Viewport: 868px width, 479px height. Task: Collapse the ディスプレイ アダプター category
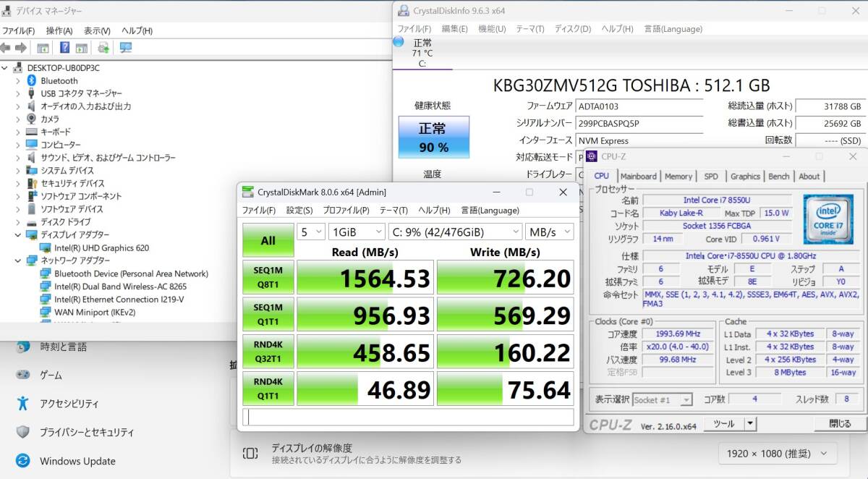(x=18, y=235)
